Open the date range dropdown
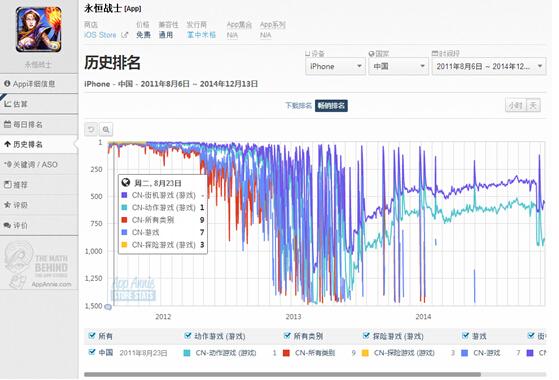This screenshot has height=380, width=559. pos(489,66)
